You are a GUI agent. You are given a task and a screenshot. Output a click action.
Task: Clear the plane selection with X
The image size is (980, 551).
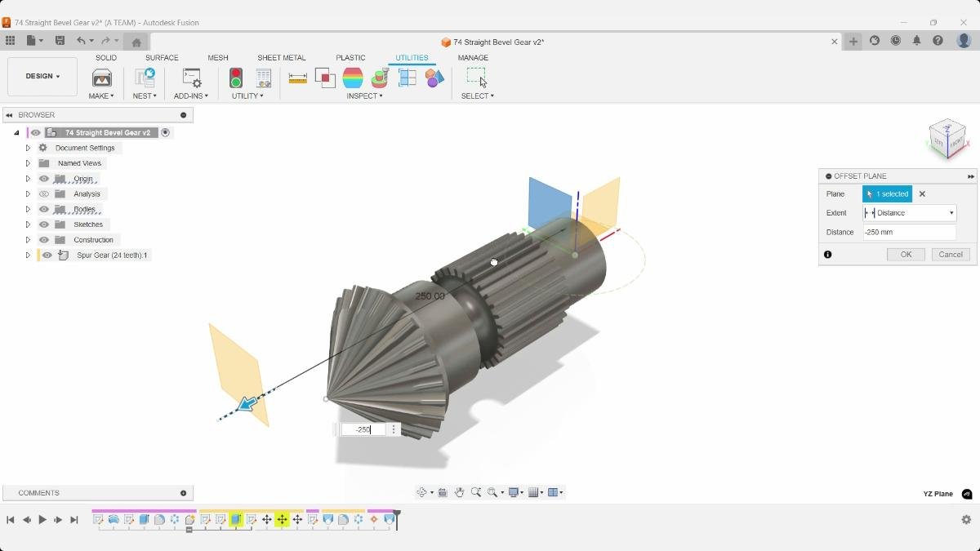pyautogui.click(x=922, y=194)
